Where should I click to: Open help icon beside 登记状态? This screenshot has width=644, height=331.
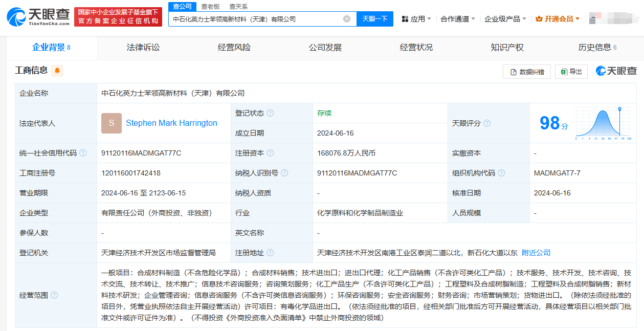click(270, 113)
